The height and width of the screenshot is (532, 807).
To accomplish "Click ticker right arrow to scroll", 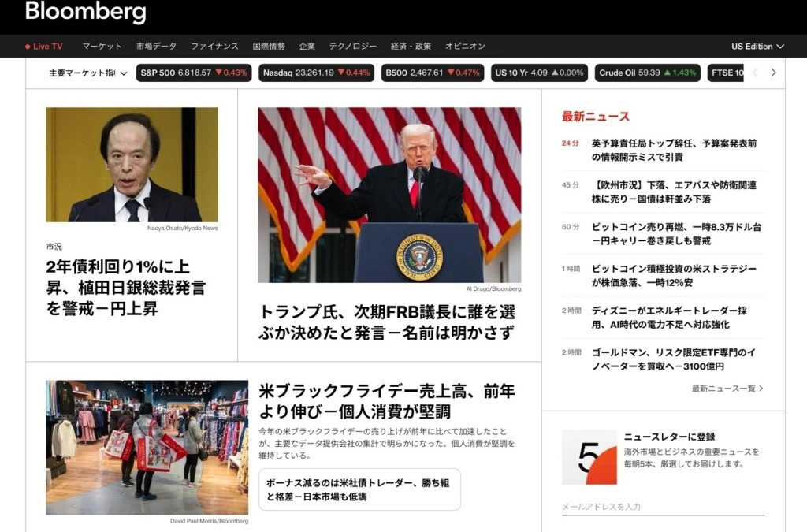I will pyautogui.click(x=773, y=73).
